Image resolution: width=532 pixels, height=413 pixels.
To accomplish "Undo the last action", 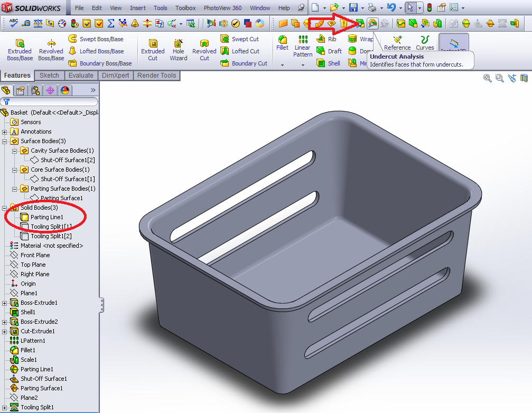I will point(391,7).
